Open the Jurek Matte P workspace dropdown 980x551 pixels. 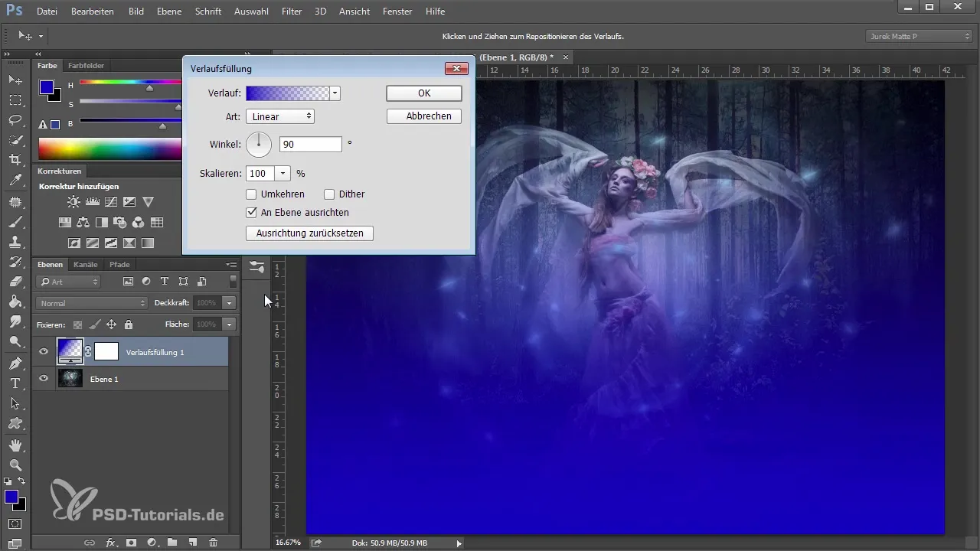920,36
